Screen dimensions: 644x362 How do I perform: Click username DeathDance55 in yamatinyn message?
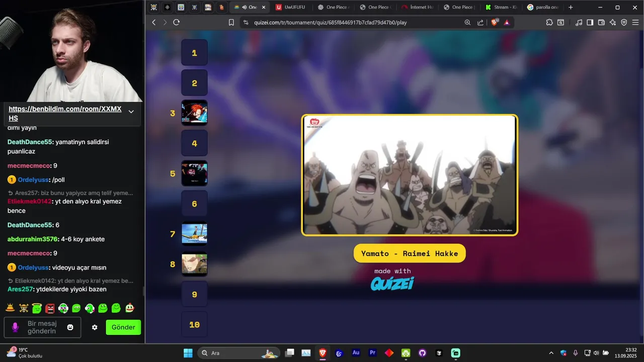tap(30, 142)
